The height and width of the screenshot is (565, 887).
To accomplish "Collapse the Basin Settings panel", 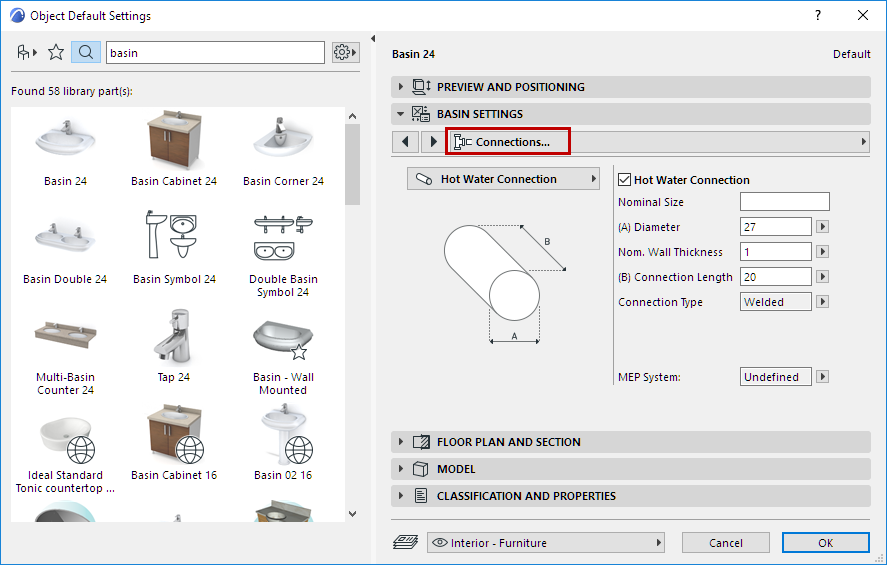I will (x=401, y=114).
